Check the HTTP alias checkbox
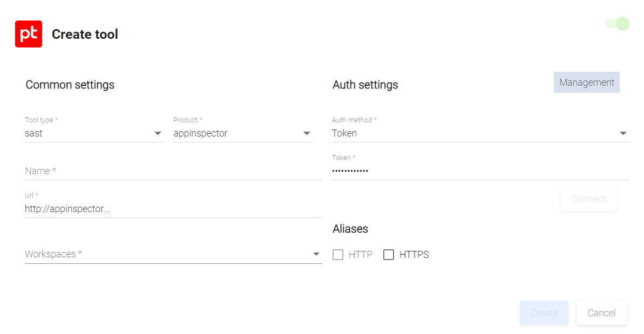Image resolution: width=644 pixels, height=334 pixels. [338, 255]
